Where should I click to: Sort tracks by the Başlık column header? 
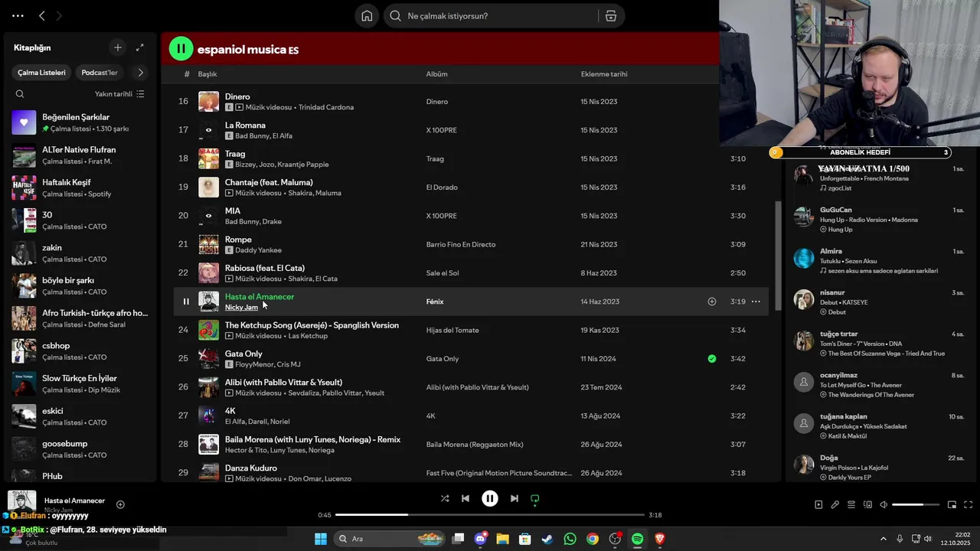pos(207,74)
